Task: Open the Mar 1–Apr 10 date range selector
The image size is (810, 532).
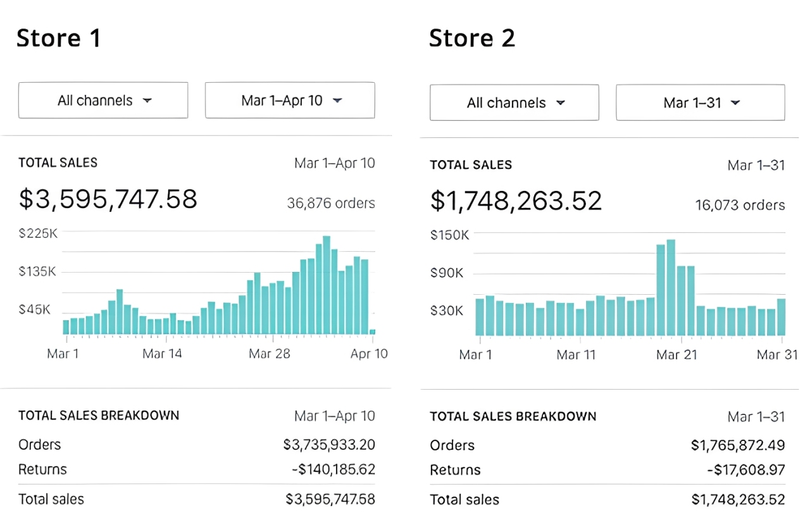Action: coord(289,100)
